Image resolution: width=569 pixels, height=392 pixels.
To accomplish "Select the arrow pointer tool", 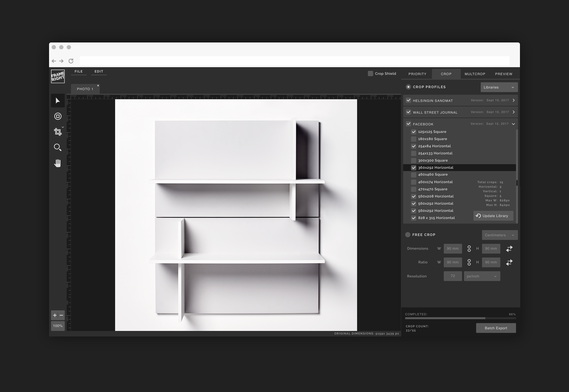I will pos(58,101).
